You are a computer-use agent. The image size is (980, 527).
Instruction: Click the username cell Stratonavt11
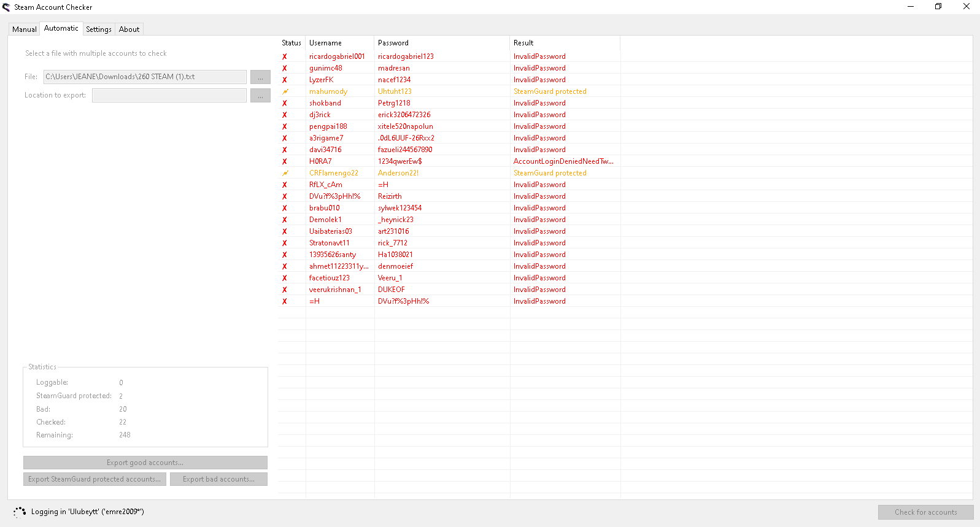[x=330, y=243]
